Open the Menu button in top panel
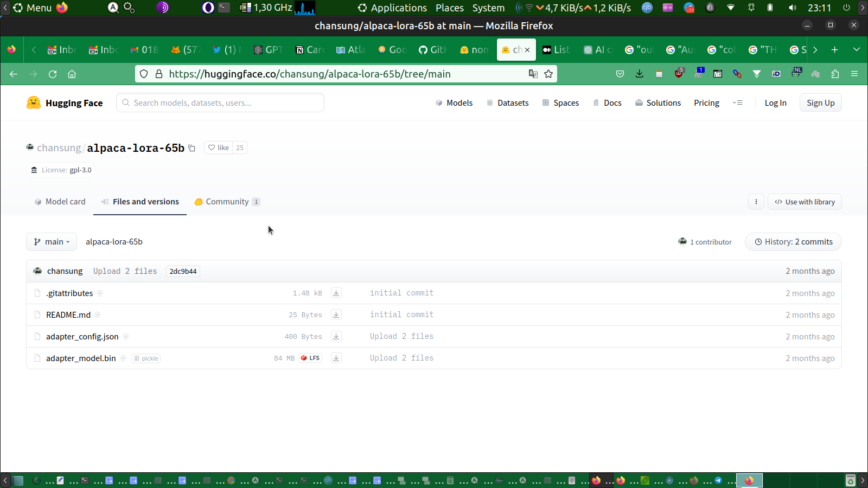Image resolution: width=868 pixels, height=488 pixels. click(x=33, y=8)
